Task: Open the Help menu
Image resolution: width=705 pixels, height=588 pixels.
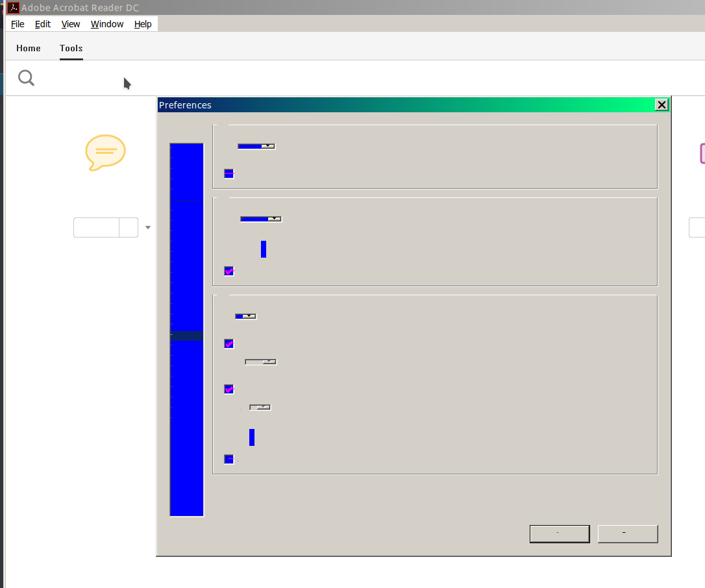Action: [x=143, y=24]
